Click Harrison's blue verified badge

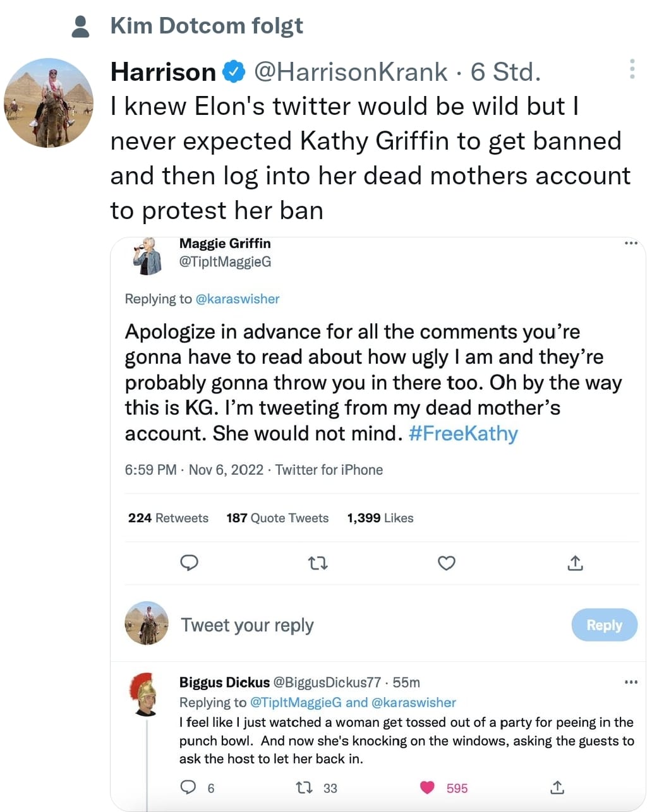point(234,71)
